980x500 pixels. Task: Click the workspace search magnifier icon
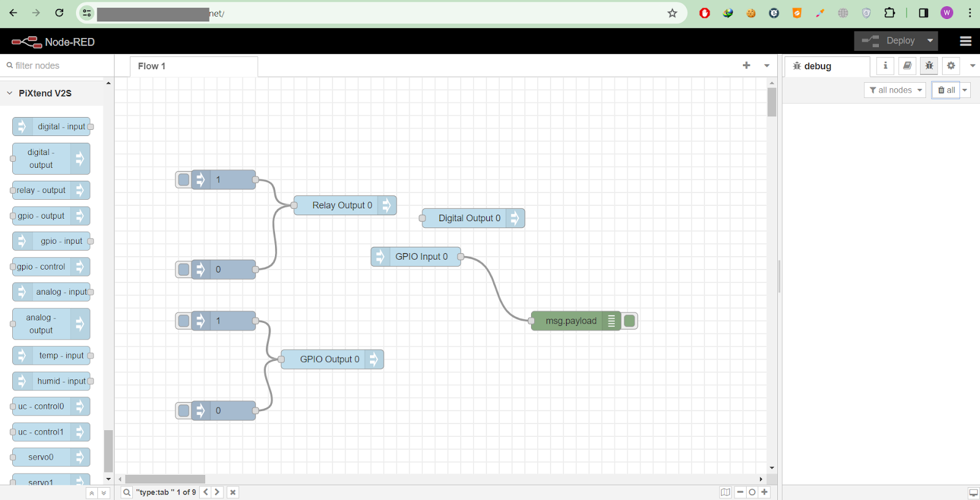(x=127, y=492)
